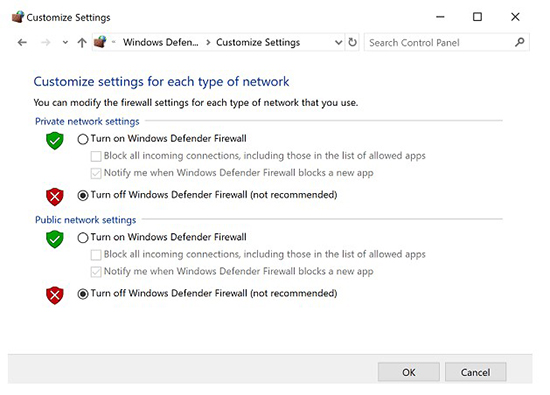Screen dimensions: 550x395
Task: Minimize the Customize Settings window
Action: [x=440, y=17]
